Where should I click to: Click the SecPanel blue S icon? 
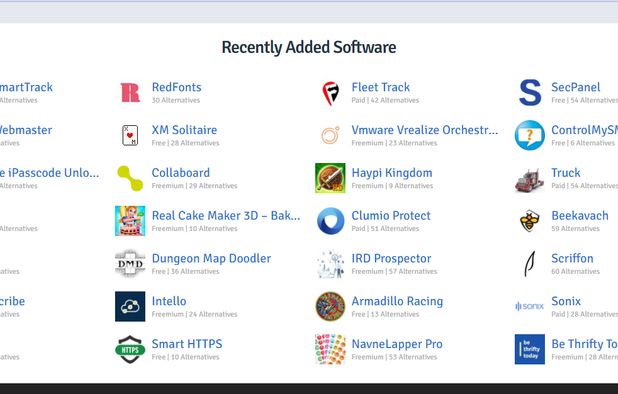point(530,93)
